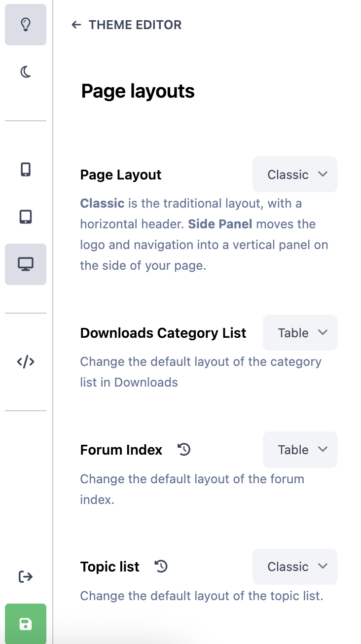Preview theme in desktop monitor view
The width and height of the screenshot is (361, 644).
(26, 264)
